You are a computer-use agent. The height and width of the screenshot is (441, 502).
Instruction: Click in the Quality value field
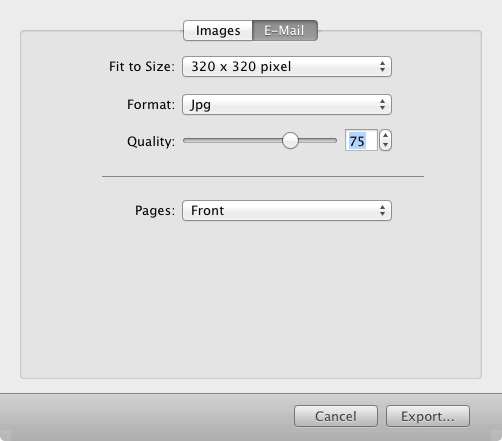click(x=361, y=140)
